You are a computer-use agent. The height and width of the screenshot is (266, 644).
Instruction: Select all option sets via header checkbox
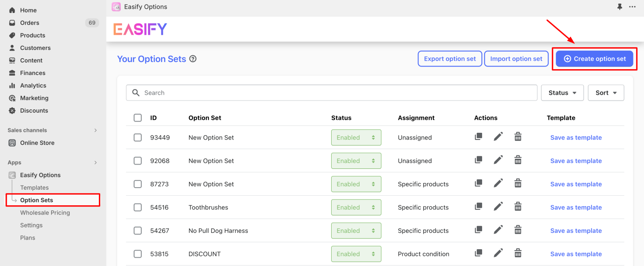point(138,118)
